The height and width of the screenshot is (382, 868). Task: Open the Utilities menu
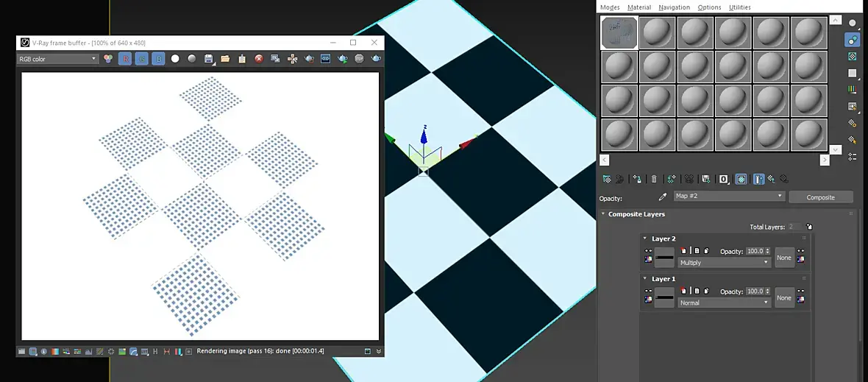pos(739,7)
